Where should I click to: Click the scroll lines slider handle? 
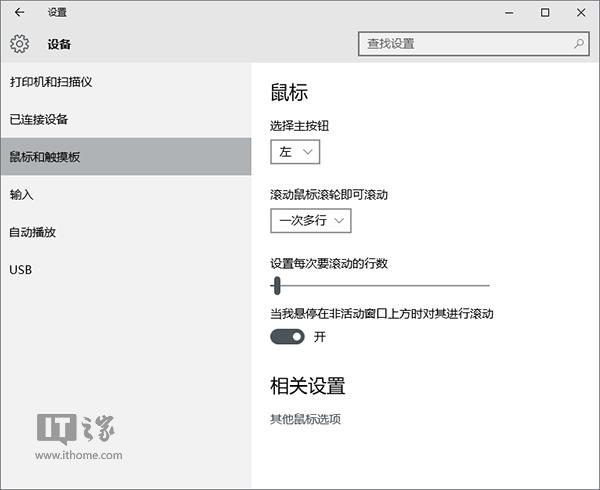coord(277,286)
